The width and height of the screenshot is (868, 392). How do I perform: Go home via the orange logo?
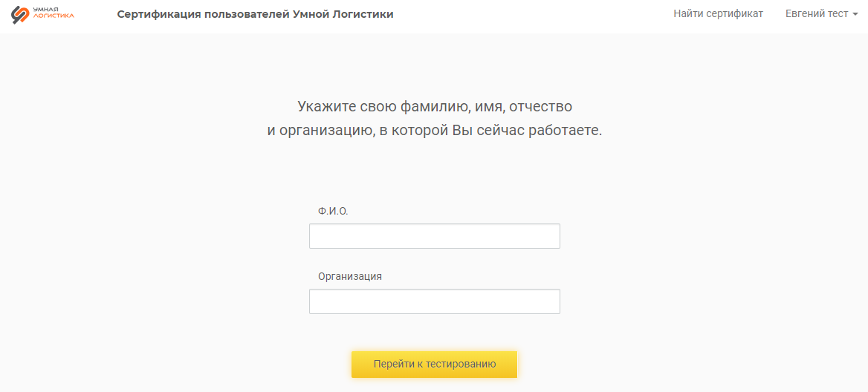point(42,14)
